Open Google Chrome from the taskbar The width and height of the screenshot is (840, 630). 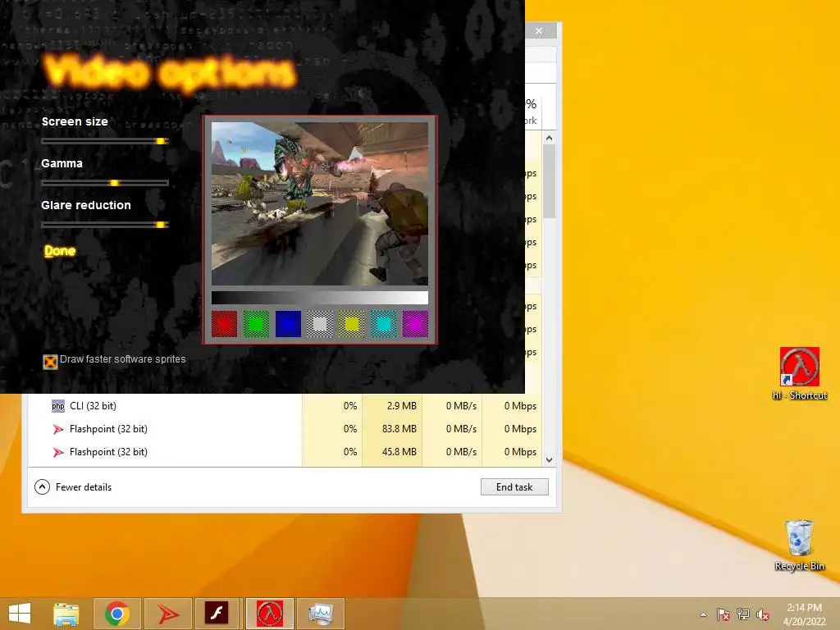click(117, 614)
